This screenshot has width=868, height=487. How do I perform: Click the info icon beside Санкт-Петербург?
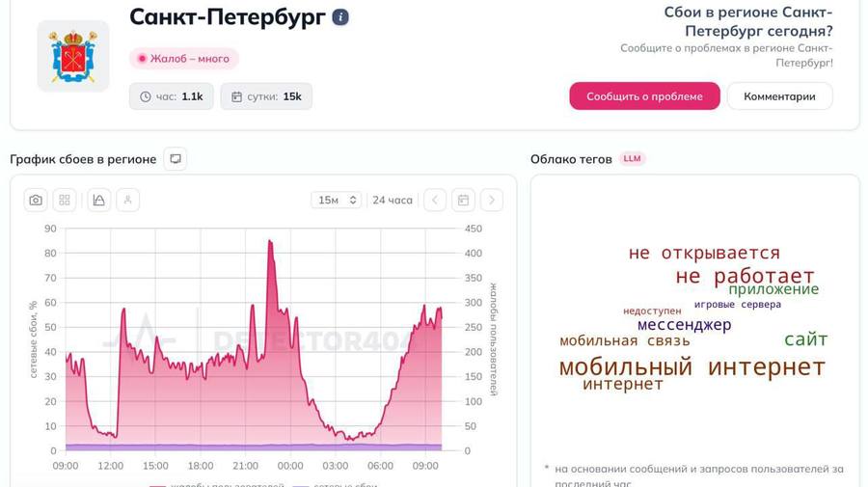340,17
